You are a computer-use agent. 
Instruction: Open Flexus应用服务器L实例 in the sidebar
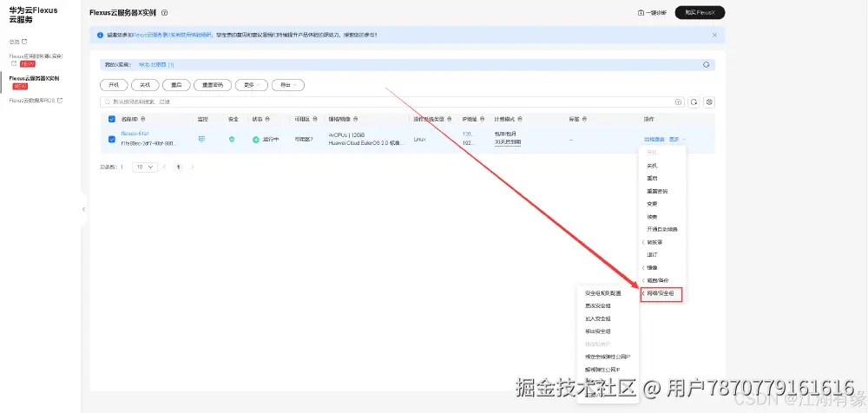36,56
